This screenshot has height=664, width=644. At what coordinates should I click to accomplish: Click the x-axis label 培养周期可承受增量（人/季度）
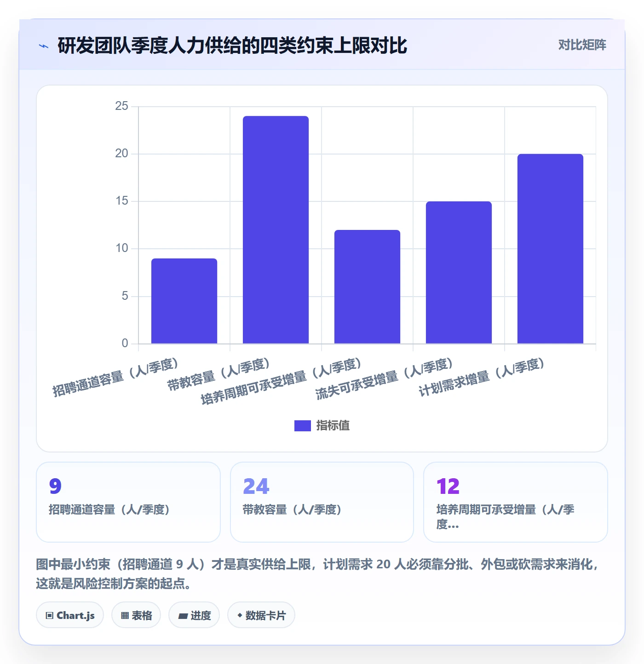tap(282, 381)
